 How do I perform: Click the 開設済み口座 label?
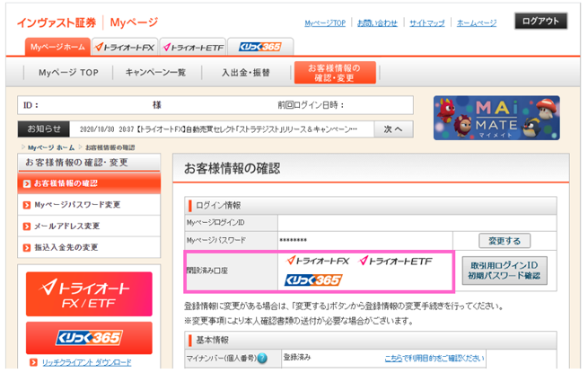(x=207, y=271)
